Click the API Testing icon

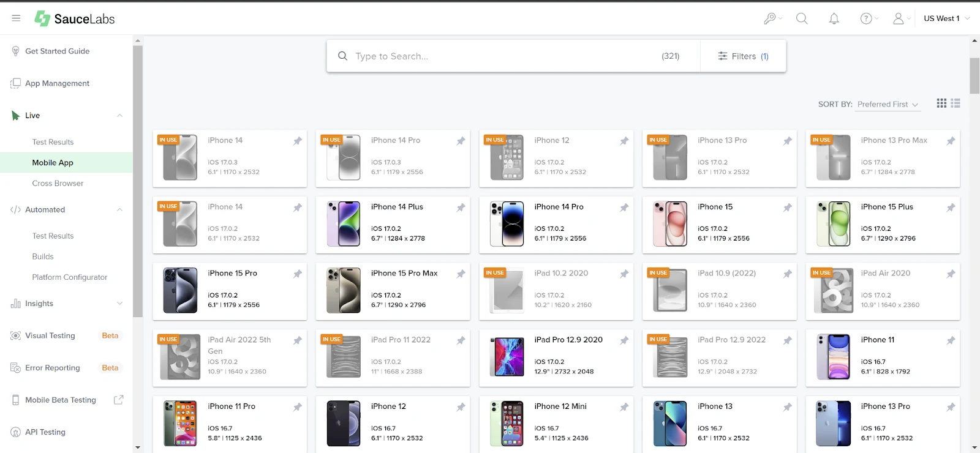tap(16, 432)
